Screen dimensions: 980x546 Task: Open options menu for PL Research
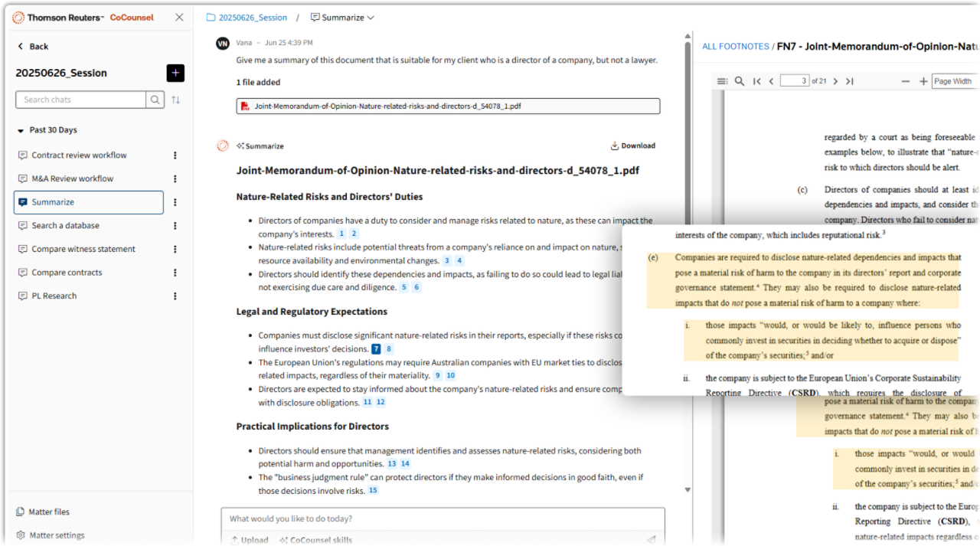(x=175, y=296)
